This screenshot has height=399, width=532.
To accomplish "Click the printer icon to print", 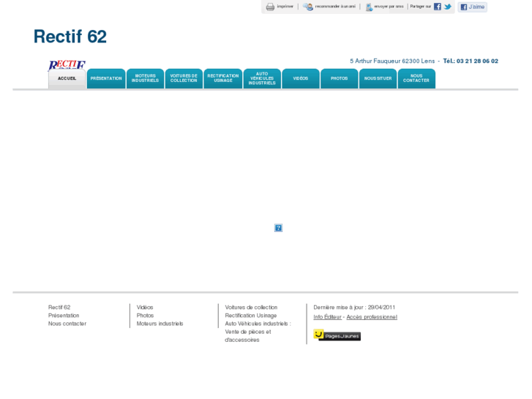I will (270, 7).
